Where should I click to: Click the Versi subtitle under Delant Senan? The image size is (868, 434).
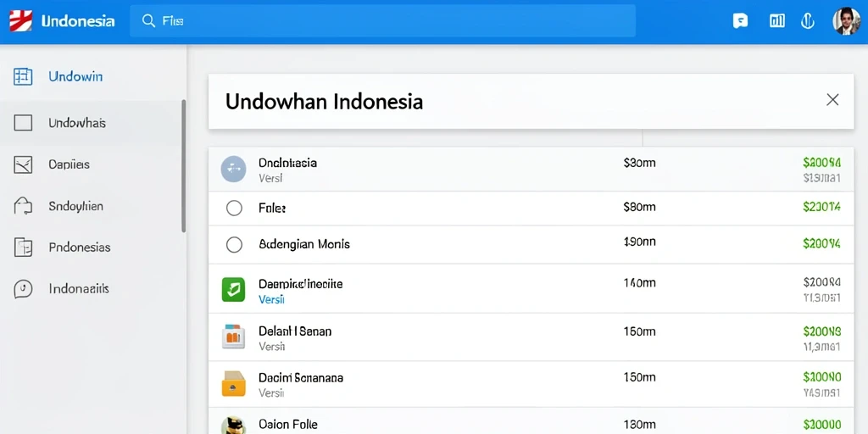click(x=271, y=347)
